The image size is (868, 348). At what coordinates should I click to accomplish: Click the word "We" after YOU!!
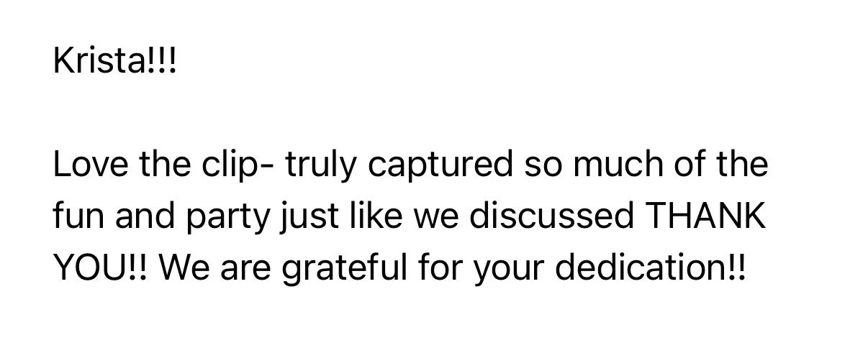[x=185, y=269]
